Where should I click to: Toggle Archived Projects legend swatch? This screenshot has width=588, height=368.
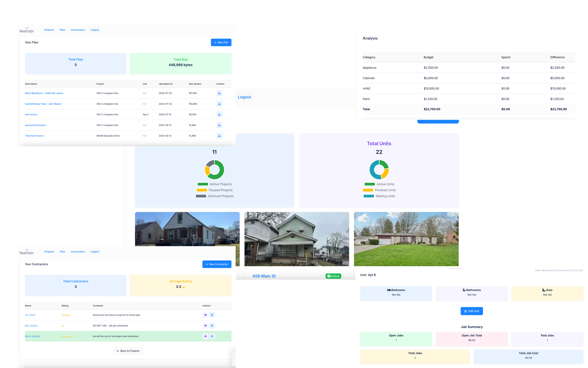pyautogui.click(x=201, y=196)
